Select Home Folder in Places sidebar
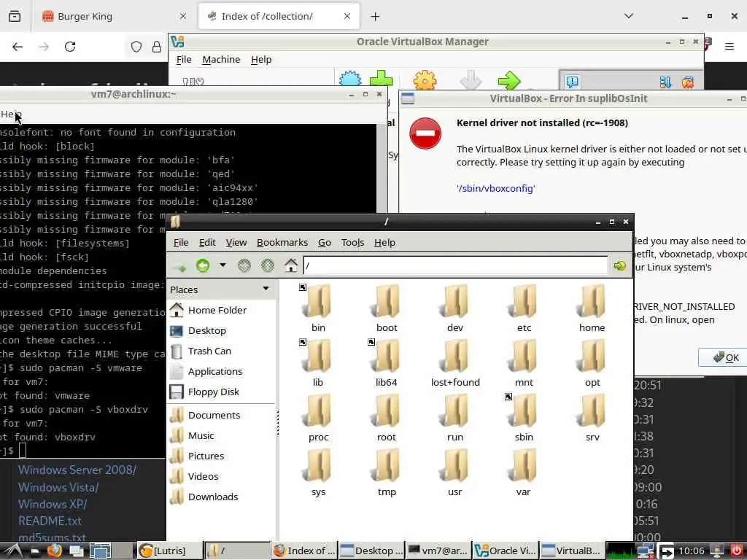747x560 pixels. [x=217, y=310]
